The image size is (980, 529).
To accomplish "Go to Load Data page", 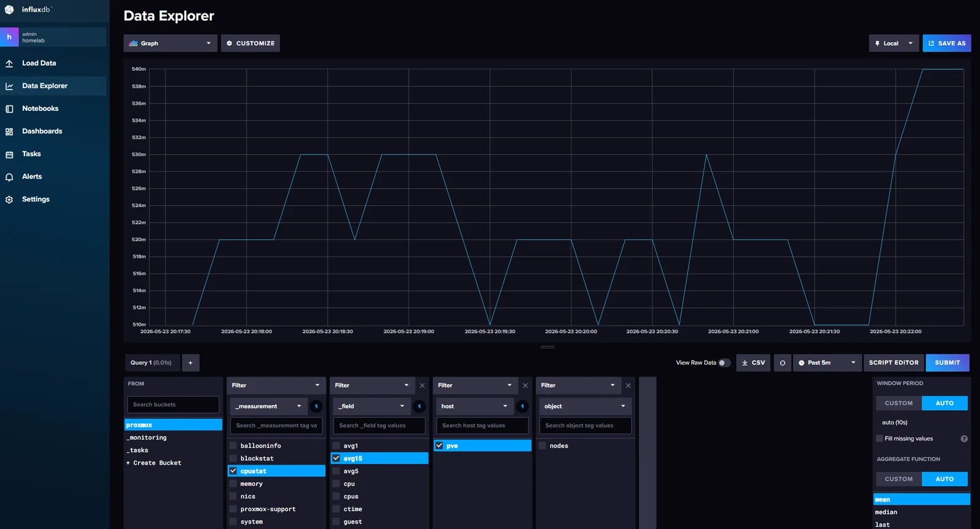I will [39, 63].
